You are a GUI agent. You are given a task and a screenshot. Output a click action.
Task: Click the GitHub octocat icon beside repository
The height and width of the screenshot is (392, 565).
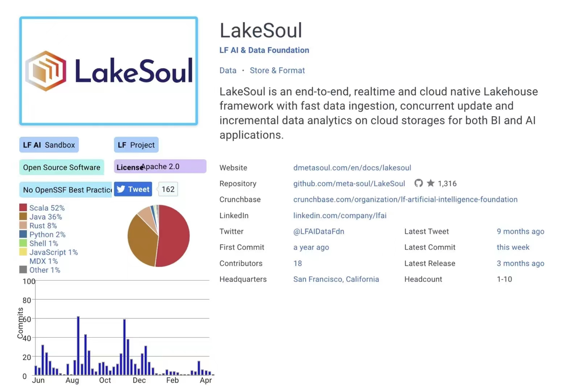pyautogui.click(x=418, y=183)
